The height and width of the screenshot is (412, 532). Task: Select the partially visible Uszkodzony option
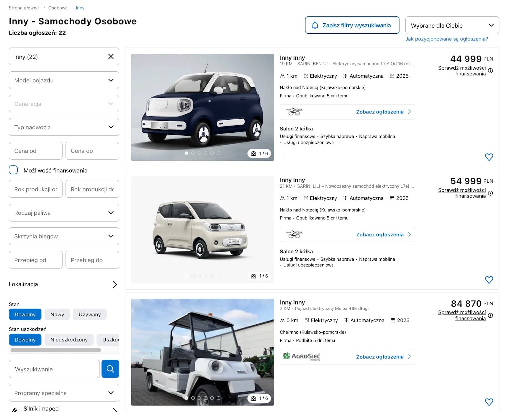coord(108,340)
